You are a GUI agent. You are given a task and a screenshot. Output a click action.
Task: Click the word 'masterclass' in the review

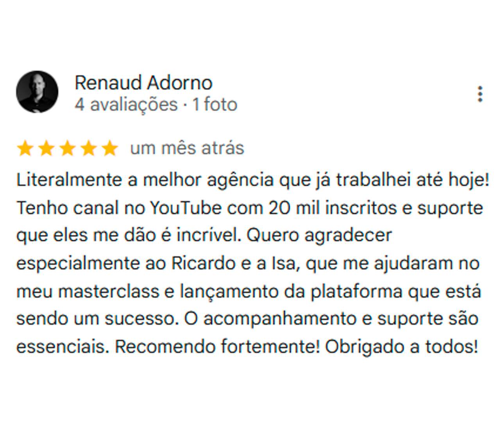[x=109, y=292]
